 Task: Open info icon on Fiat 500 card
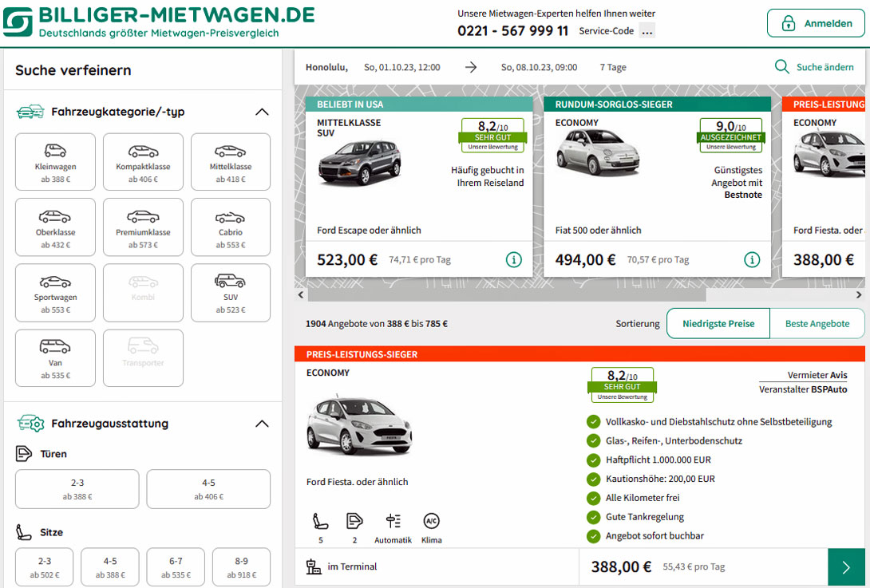(x=752, y=259)
